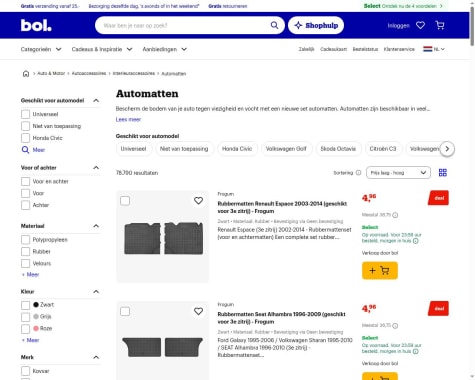Collapse the Materiaal filter section
Viewport: 475px width, 380px height.
(x=96, y=226)
